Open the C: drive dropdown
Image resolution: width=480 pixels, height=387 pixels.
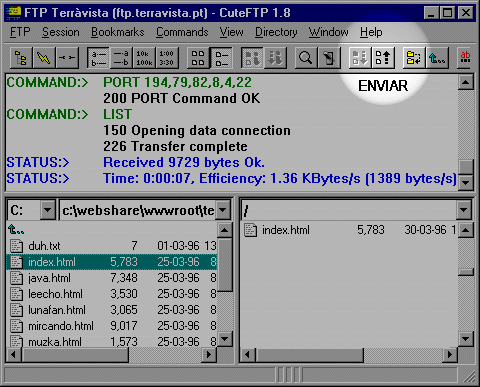point(48,210)
